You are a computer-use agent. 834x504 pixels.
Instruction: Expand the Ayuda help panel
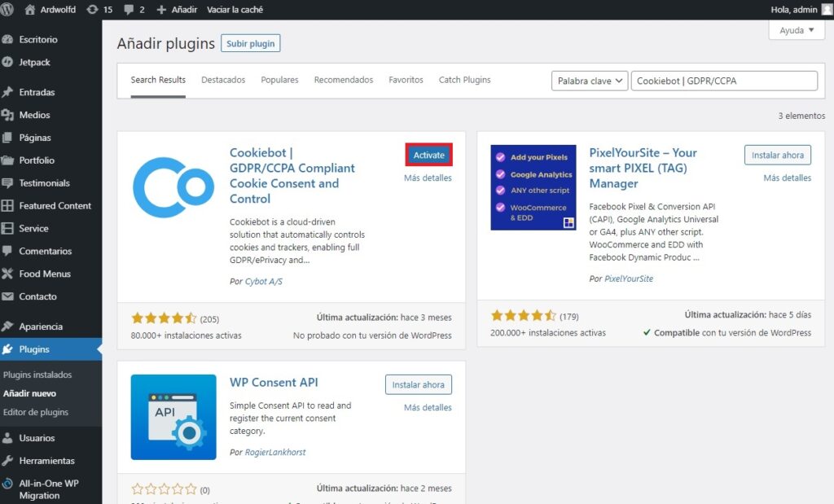[797, 30]
